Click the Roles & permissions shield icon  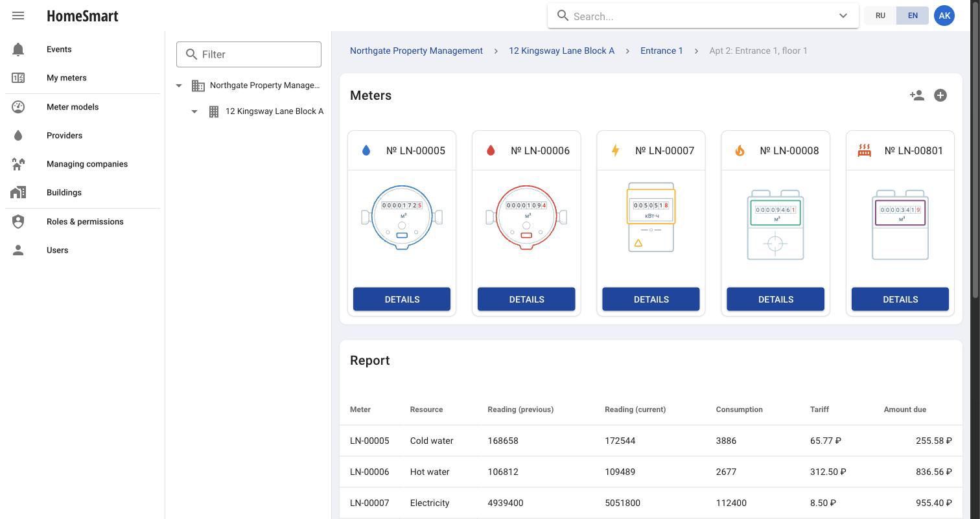pyautogui.click(x=18, y=222)
